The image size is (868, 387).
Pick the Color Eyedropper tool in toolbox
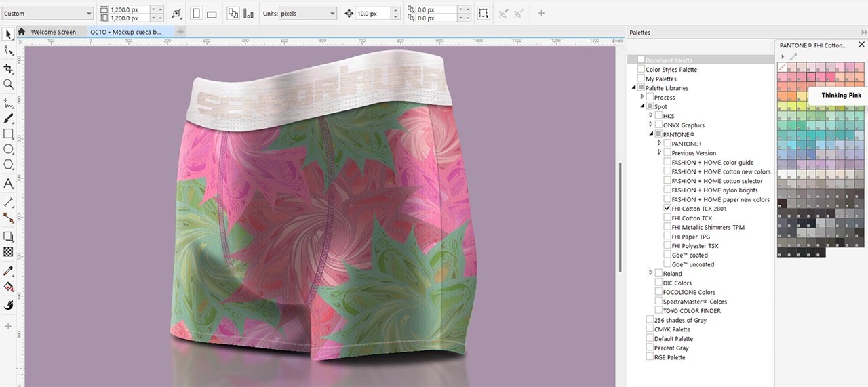click(8, 271)
